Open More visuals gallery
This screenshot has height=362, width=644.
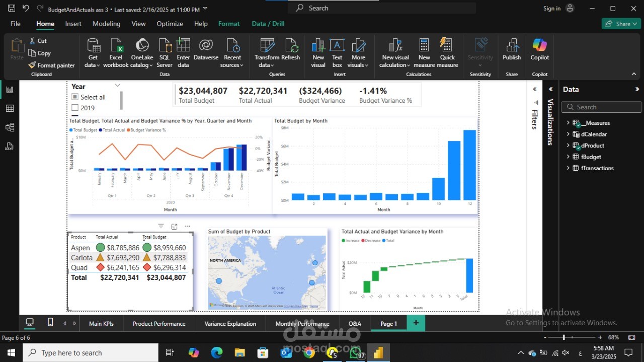(358, 53)
